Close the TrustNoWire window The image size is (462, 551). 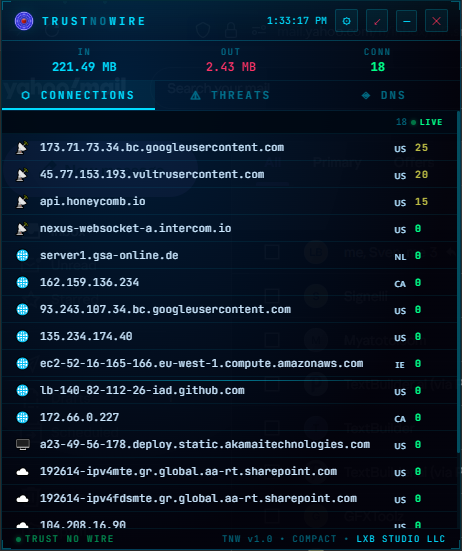point(436,21)
